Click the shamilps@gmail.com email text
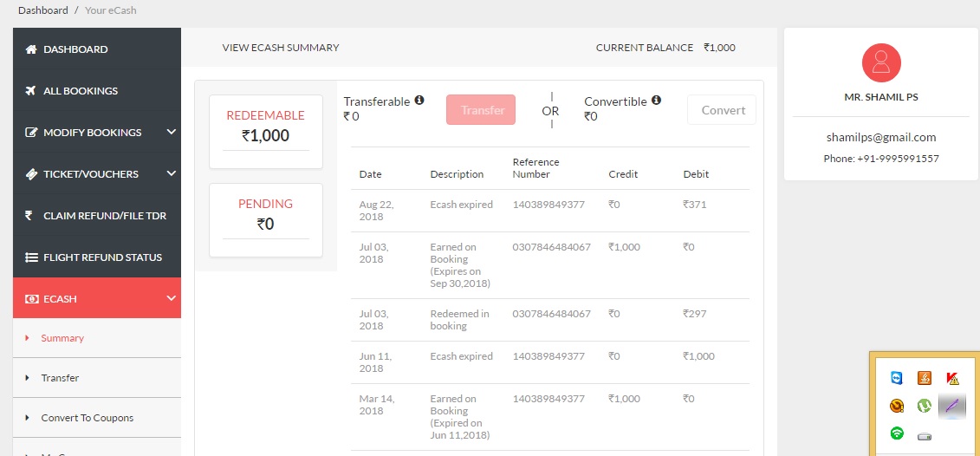980x456 pixels. pyautogui.click(x=881, y=138)
